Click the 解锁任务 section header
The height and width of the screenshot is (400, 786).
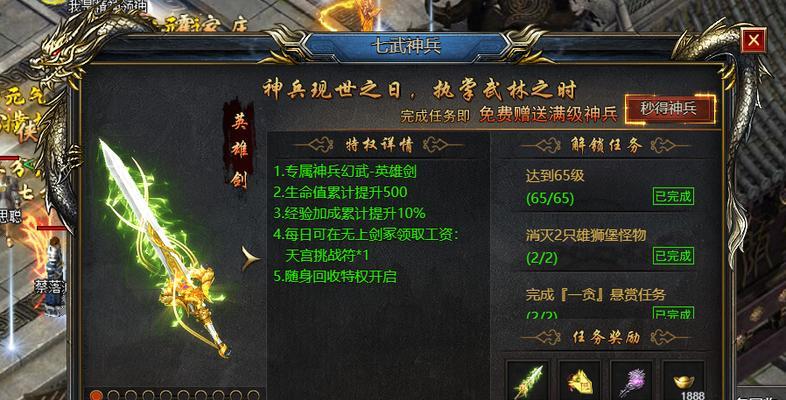(606, 145)
